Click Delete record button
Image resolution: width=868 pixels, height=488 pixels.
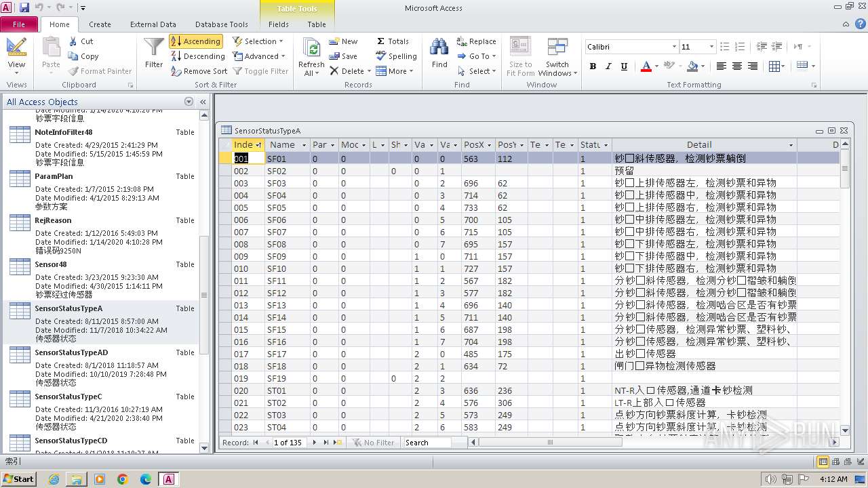(x=347, y=71)
